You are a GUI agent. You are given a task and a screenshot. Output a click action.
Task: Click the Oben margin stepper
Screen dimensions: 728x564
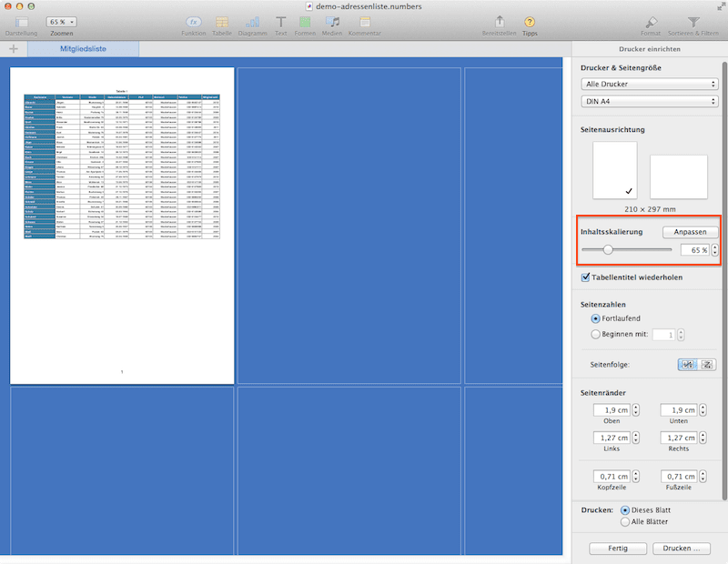click(x=635, y=410)
